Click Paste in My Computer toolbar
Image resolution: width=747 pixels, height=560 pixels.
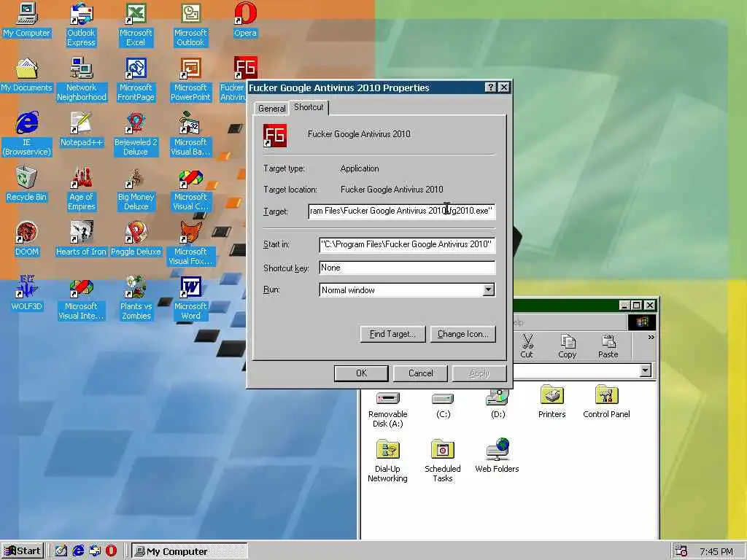click(x=608, y=346)
